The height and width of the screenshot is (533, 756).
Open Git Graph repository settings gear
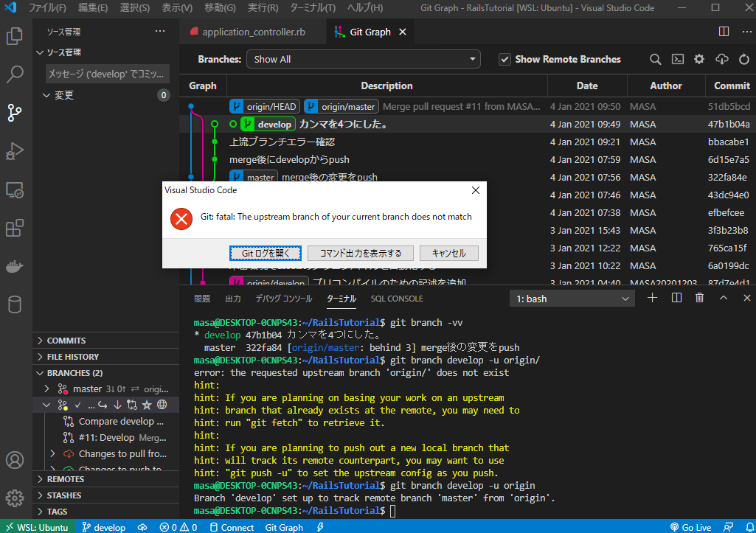pos(699,59)
